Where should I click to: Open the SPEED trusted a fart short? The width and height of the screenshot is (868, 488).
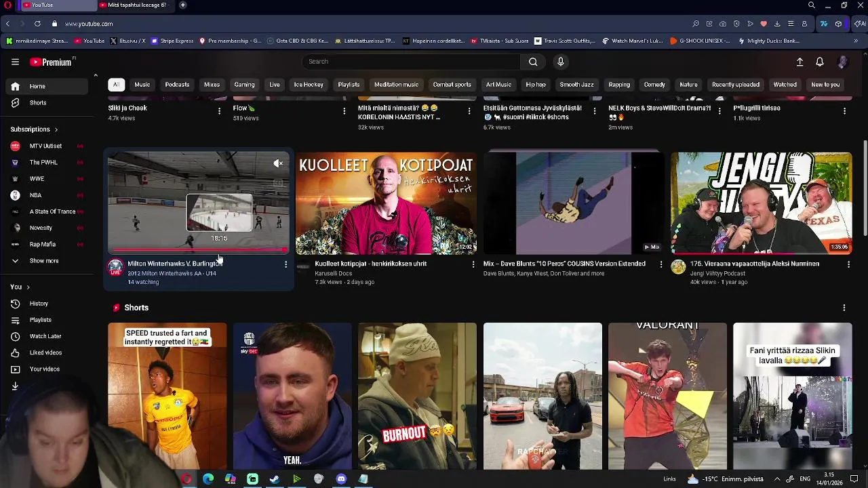(167, 396)
